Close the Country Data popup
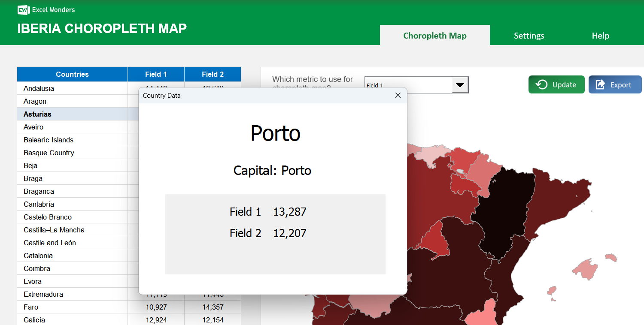 tap(398, 95)
